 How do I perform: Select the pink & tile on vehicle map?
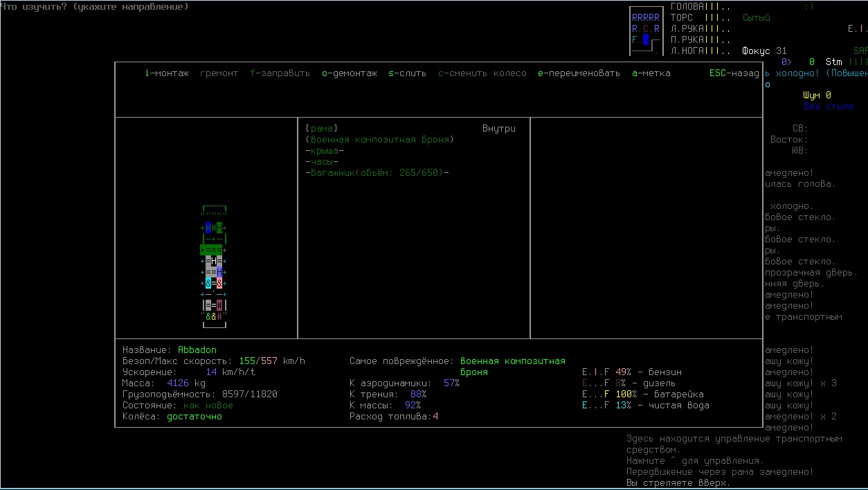(x=219, y=283)
